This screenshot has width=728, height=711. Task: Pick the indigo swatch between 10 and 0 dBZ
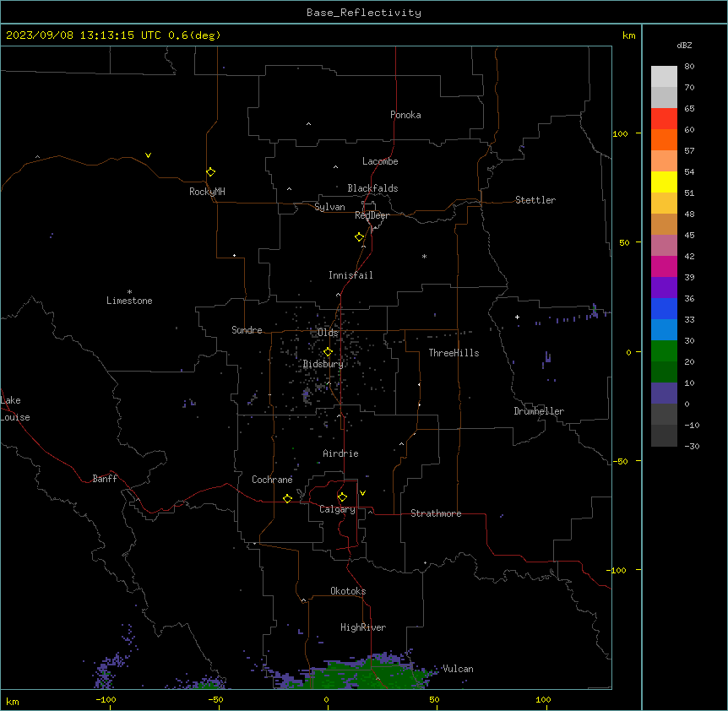click(664, 393)
